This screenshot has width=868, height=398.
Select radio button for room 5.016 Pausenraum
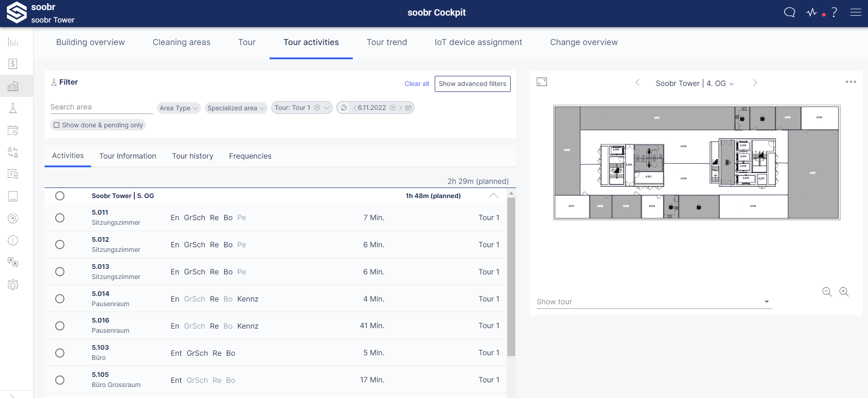60,326
